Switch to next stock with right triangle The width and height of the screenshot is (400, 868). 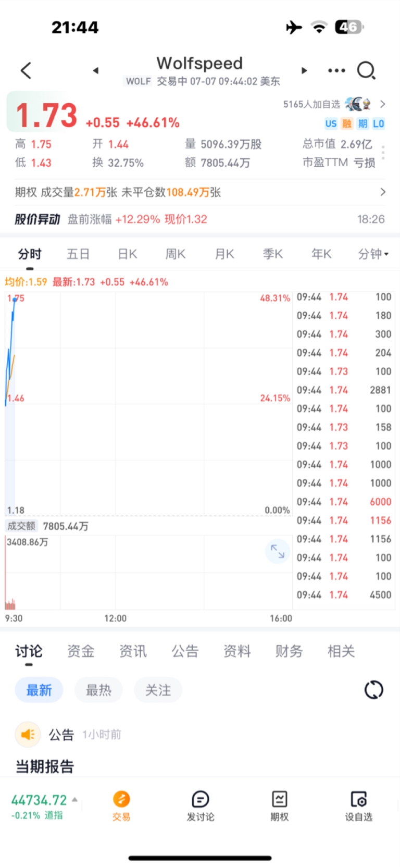(x=304, y=70)
